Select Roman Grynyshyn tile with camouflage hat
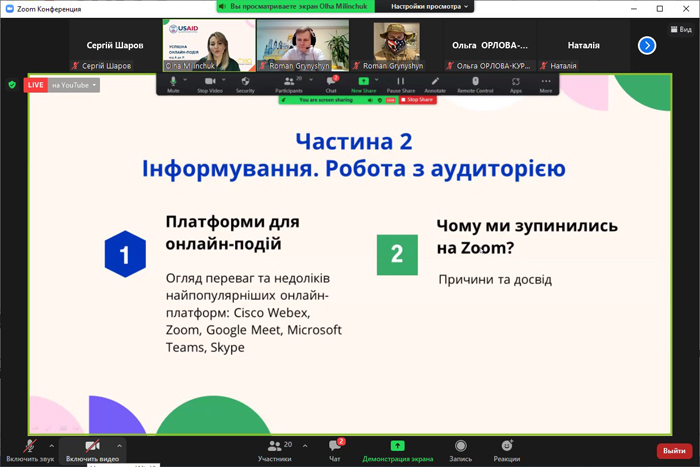700x467 pixels. coord(396,46)
